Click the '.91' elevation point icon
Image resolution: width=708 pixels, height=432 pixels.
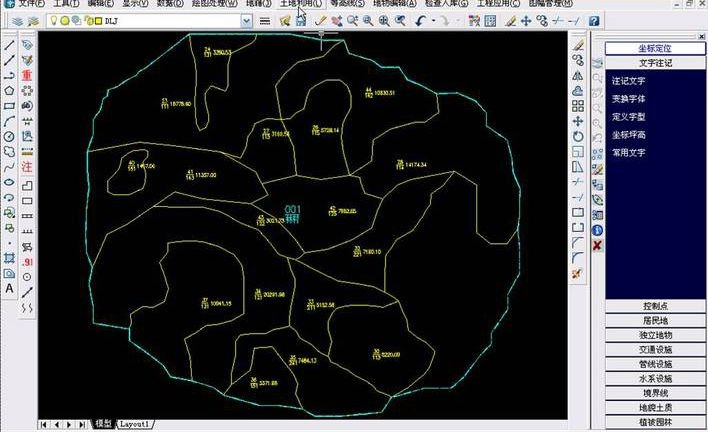[x=27, y=262]
